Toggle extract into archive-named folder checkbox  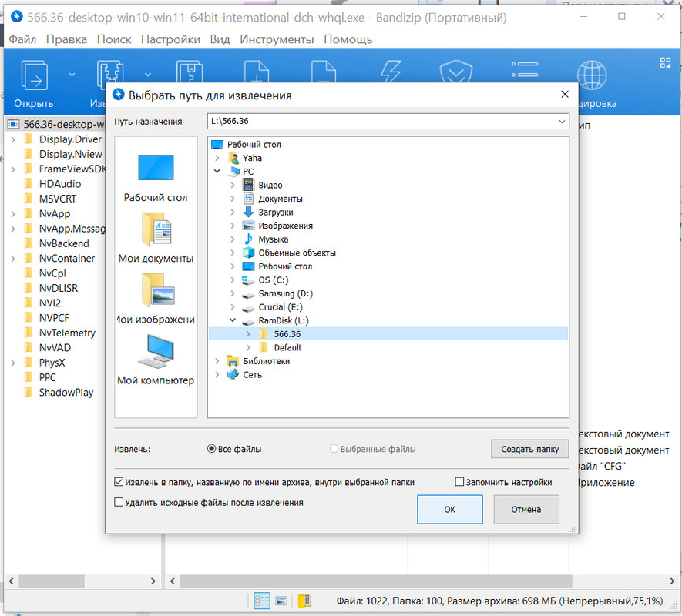click(119, 482)
